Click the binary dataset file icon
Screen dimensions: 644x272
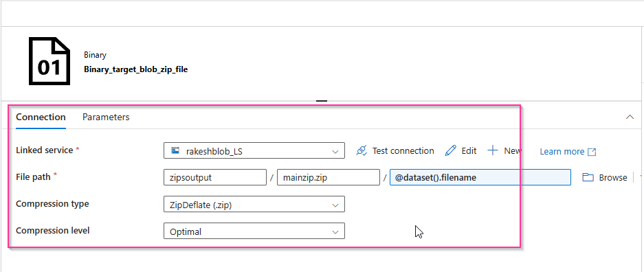pos(49,61)
